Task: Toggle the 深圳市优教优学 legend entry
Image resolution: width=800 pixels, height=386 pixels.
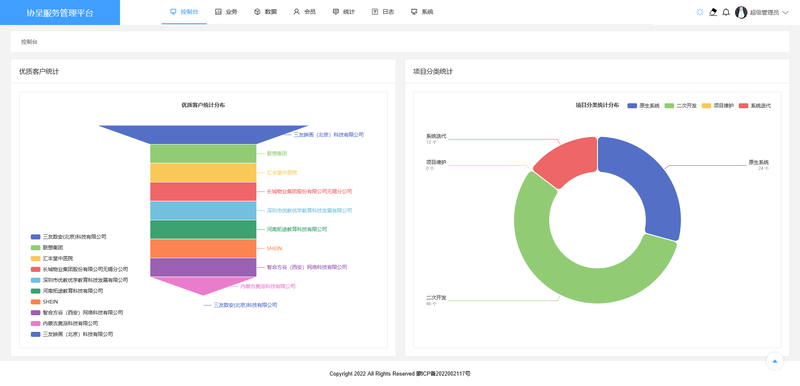Action: tap(79, 280)
